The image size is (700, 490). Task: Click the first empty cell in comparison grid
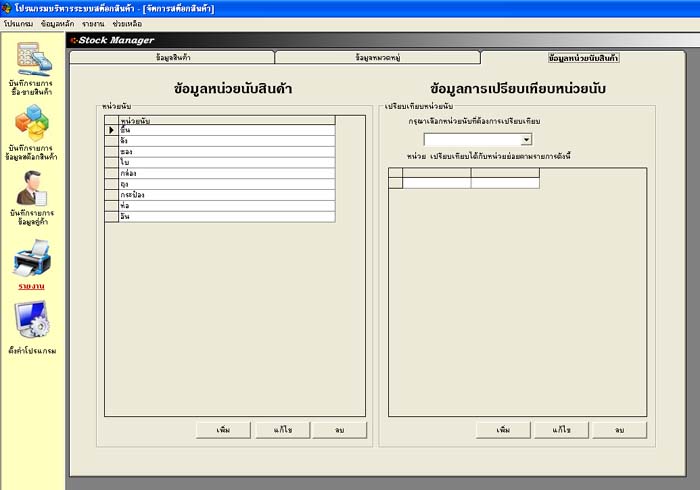436,183
